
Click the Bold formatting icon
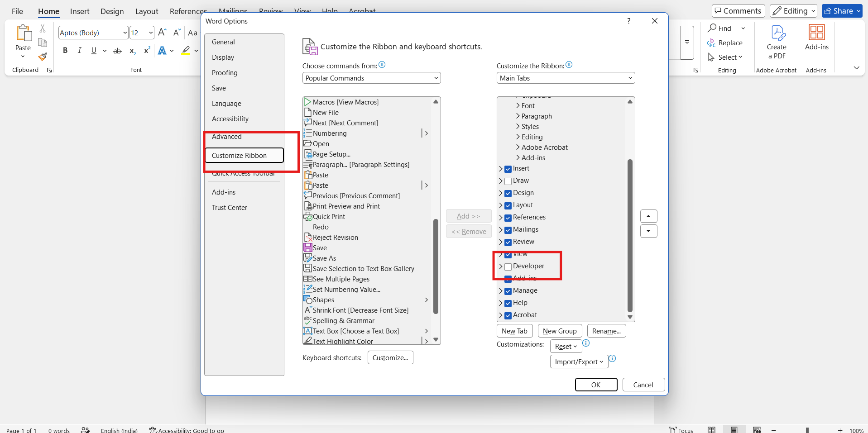click(x=65, y=51)
